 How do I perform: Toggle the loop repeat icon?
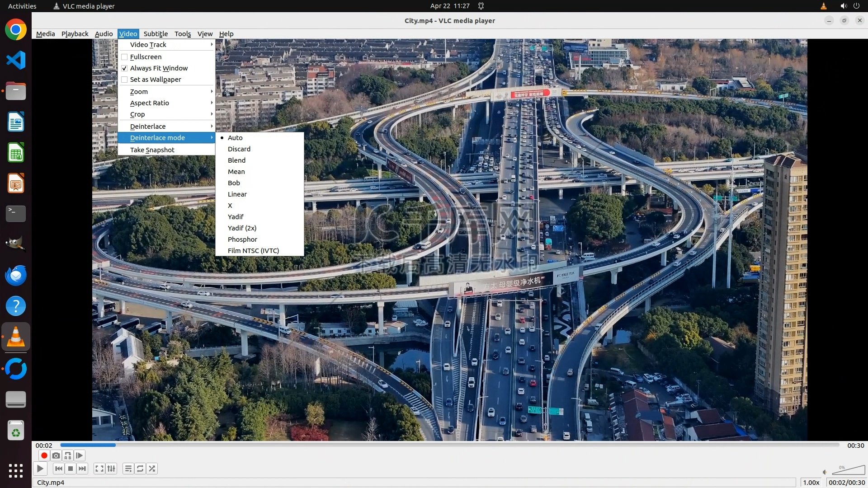[x=140, y=469]
